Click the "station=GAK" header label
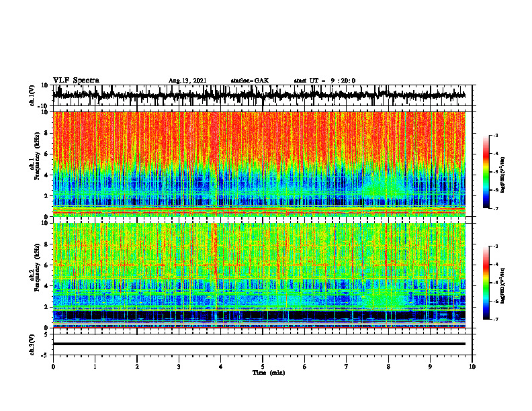 coord(250,81)
